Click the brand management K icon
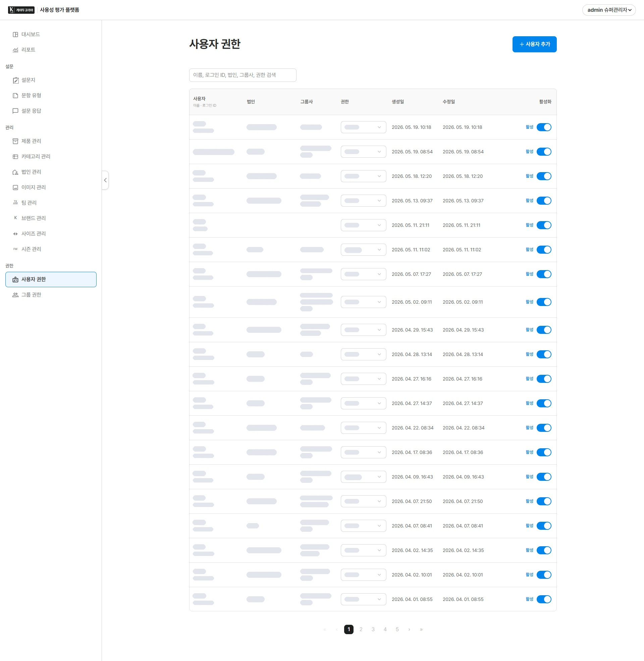Image resolution: width=644 pixels, height=661 pixels. (x=15, y=218)
